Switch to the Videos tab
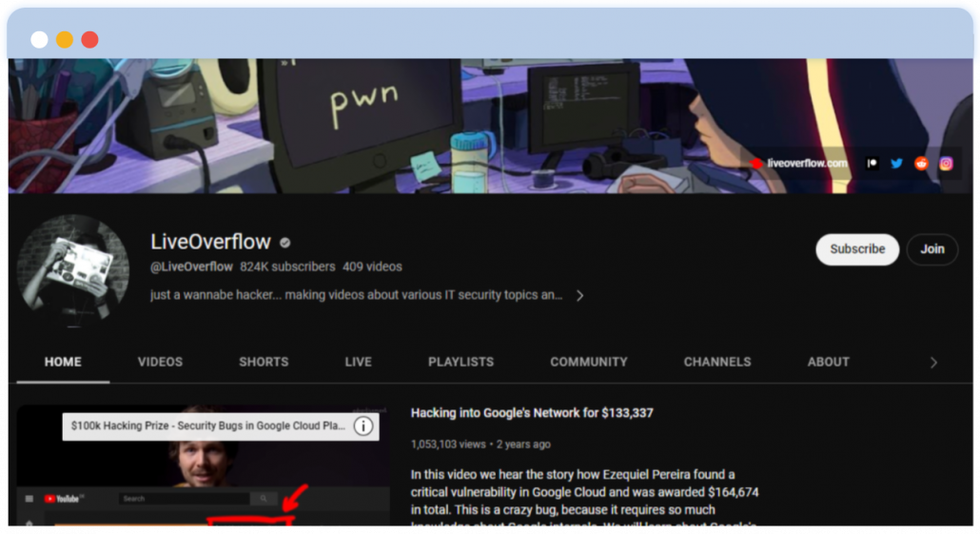The image size is (980, 534). click(160, 362)
